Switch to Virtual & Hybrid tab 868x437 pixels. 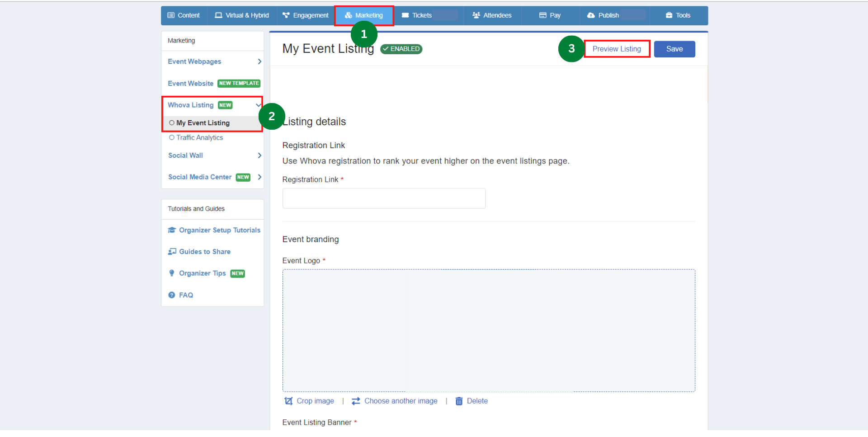click(x=242, y=15)
